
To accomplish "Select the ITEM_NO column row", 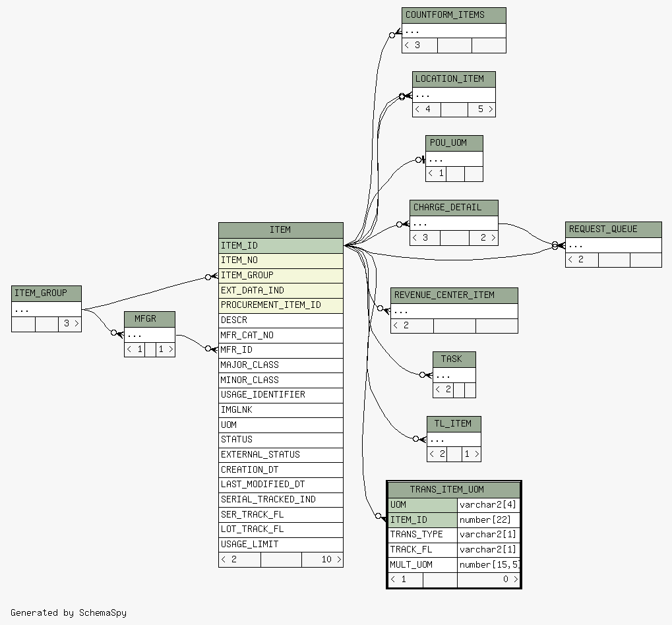I will coord(281,260).
